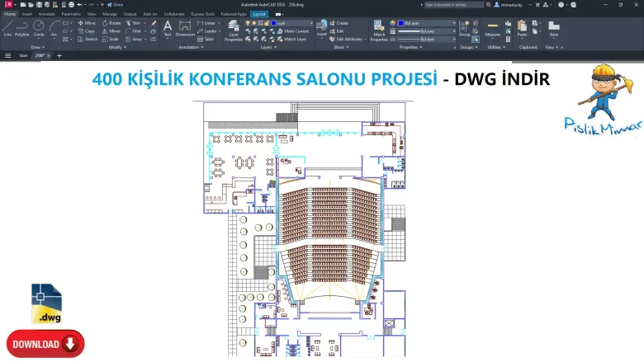Select the Dimension tool
This screenshot has height=362, width=644.
[185, 28]
